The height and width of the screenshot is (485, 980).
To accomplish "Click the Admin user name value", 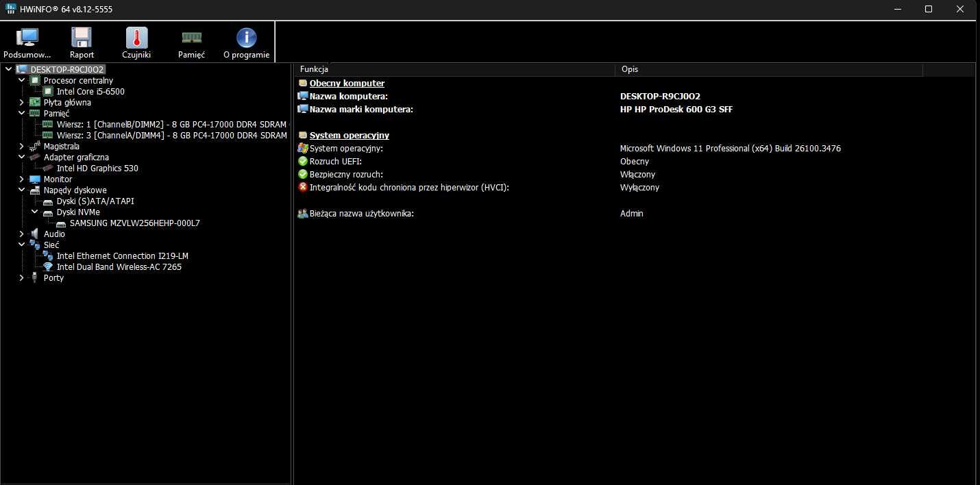I will click(632, 213).
